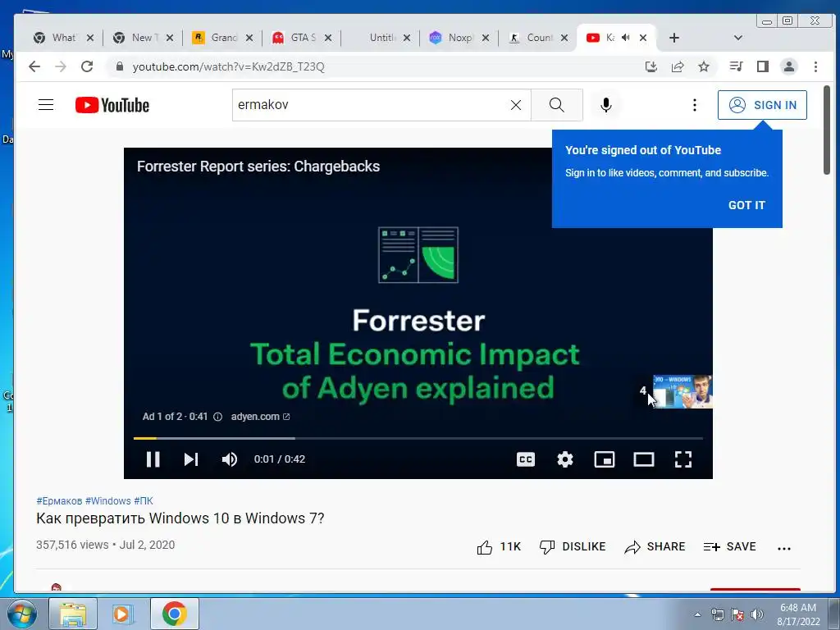Click the page vertical scrollbar
This screenshot has width=840, height=630.
827,130
